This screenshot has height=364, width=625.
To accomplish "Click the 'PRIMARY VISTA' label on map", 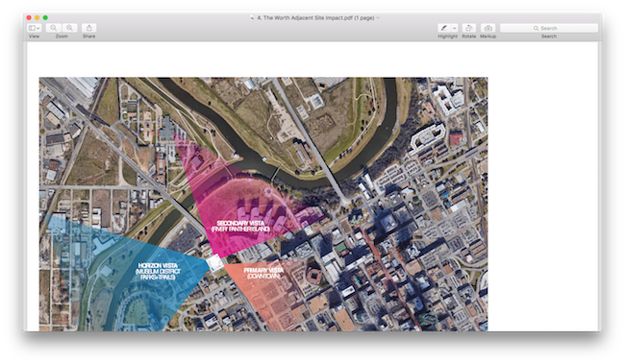I will [x=263, y=270].
